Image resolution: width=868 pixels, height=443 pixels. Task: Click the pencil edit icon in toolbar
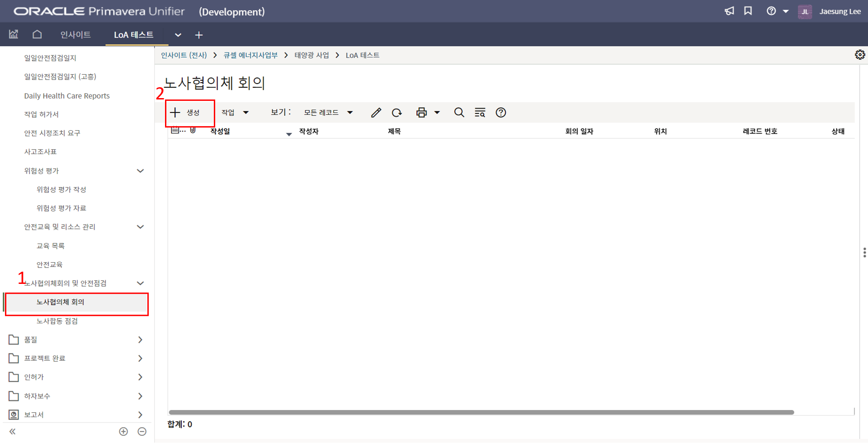coord(376,113)
